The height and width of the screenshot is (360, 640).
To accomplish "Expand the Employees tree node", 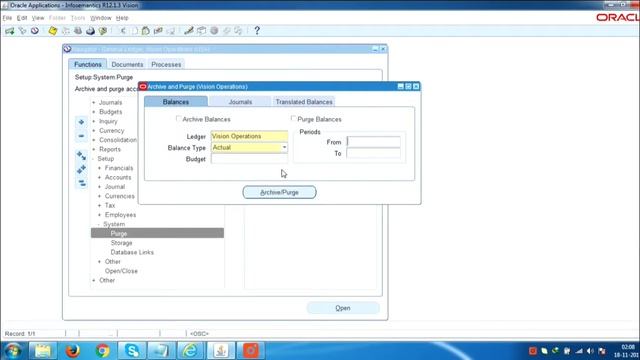I will pyautogui.click(x=99, y=215).
